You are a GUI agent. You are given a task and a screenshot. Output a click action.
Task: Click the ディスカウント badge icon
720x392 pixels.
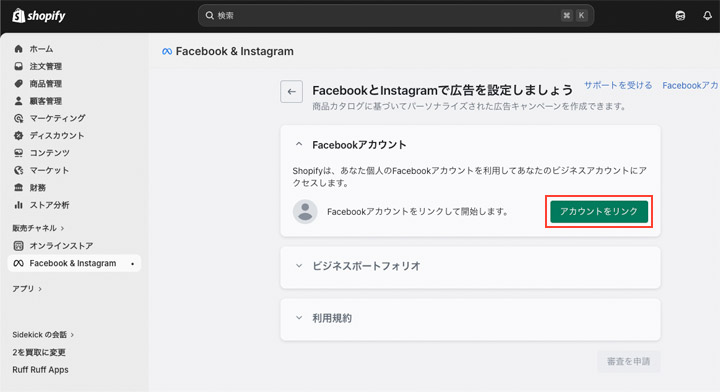(x=18, y=135)
